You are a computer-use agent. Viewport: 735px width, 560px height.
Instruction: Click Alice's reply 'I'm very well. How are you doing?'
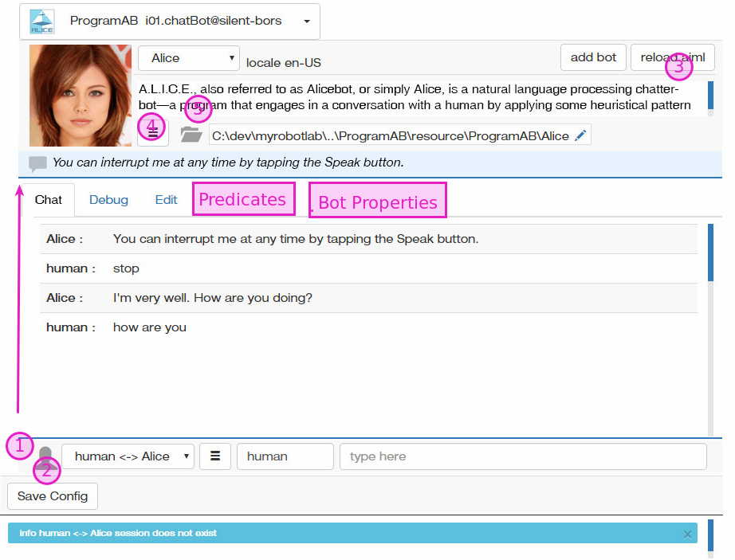click(x=212, y=298)
